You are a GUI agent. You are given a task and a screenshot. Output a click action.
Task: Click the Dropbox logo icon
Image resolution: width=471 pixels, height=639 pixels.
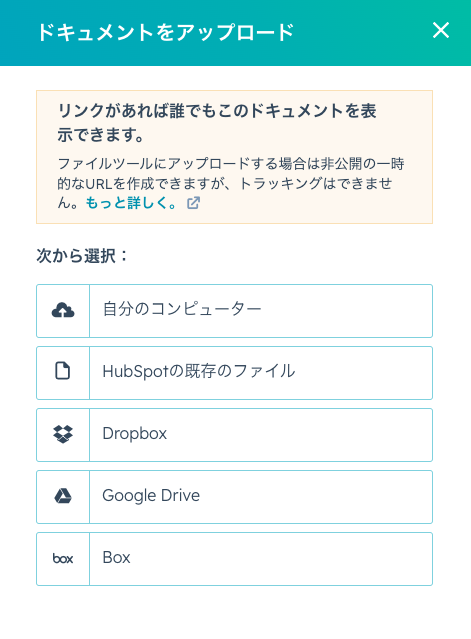click(x=63, y=434)
